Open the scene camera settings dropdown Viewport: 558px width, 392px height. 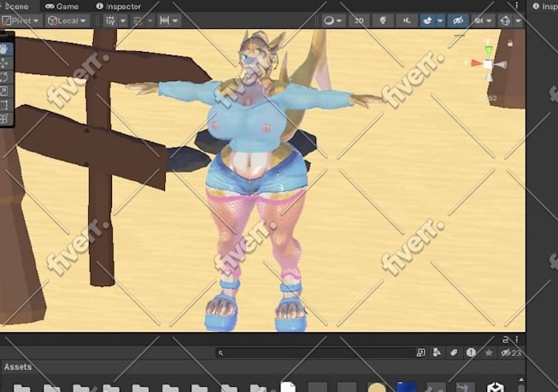point(483,21)
